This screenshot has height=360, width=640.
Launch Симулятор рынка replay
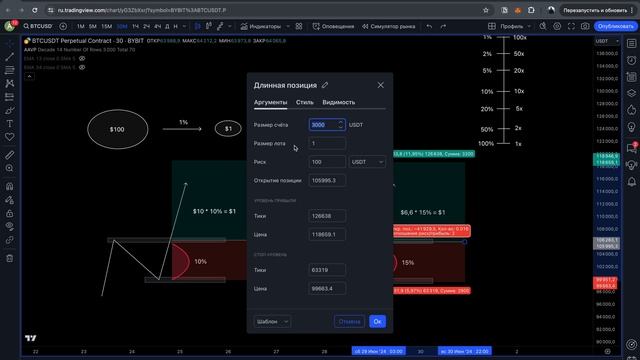388,26
